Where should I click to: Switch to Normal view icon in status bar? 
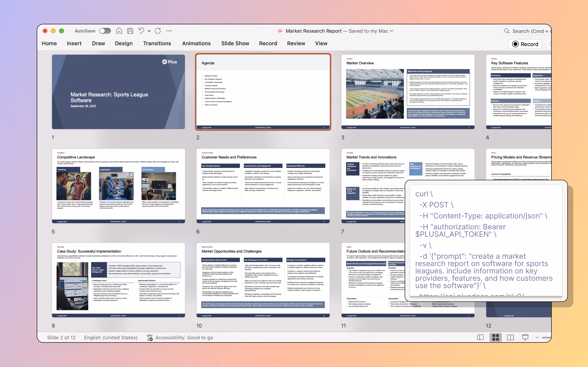click(480, 337)
